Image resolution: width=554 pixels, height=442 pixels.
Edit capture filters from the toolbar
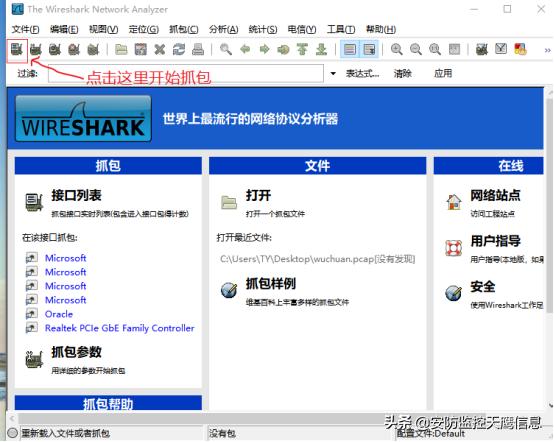(x=482, y=49)
